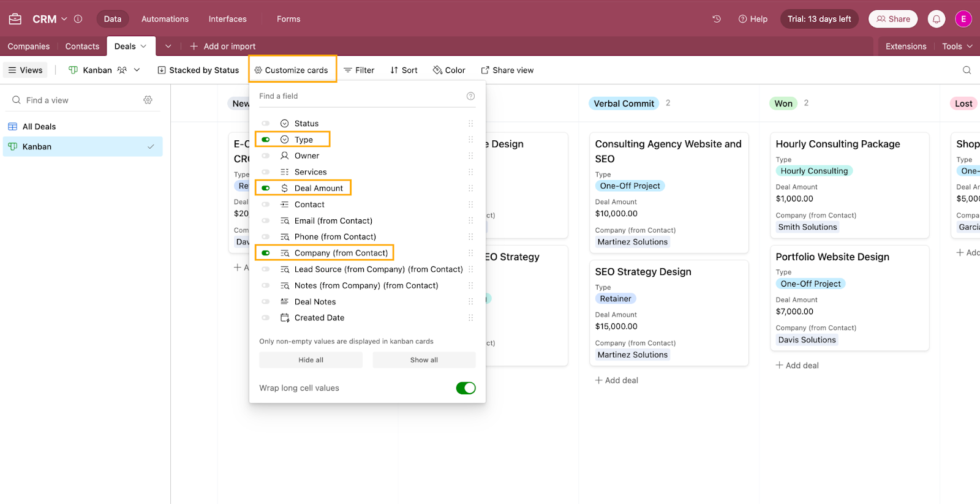Disable the Deal Amount field toggle
Viewport: 980px width, 504px height.
266,189
